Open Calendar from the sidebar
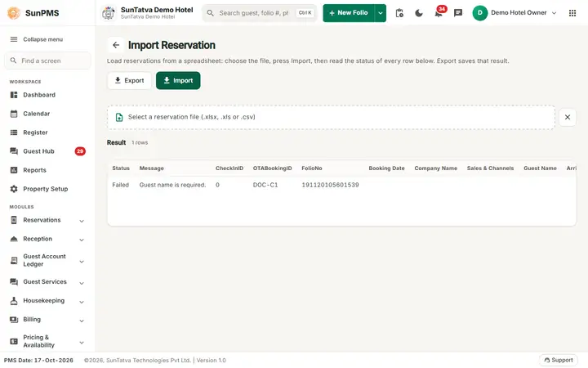 pyautogui.click(x=47, y=114)
